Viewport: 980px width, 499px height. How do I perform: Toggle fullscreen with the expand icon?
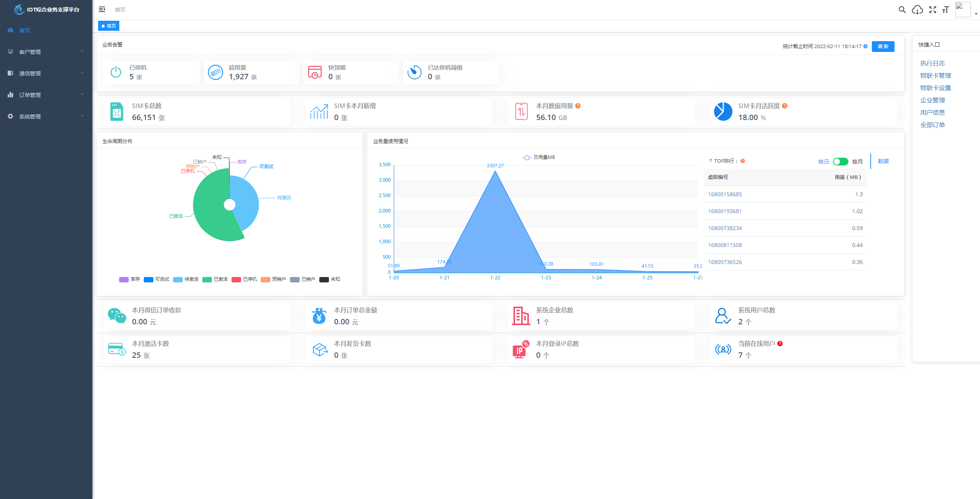click(932, 10)
